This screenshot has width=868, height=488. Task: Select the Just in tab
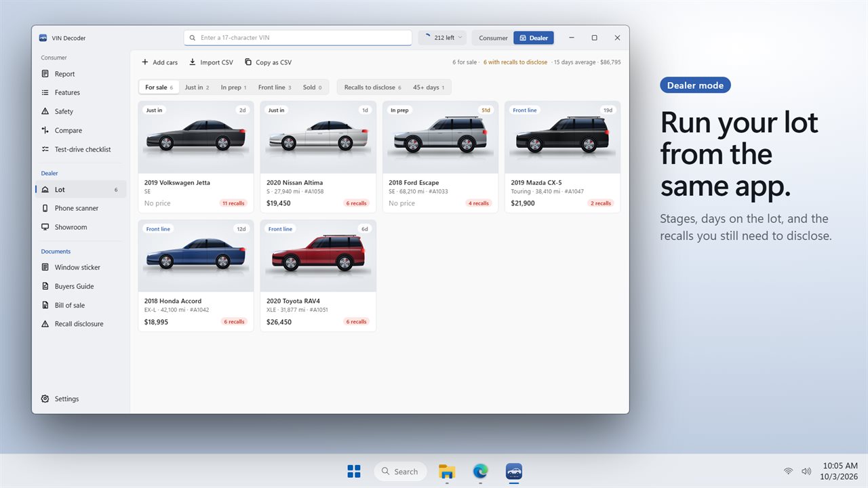coord(197,87)
